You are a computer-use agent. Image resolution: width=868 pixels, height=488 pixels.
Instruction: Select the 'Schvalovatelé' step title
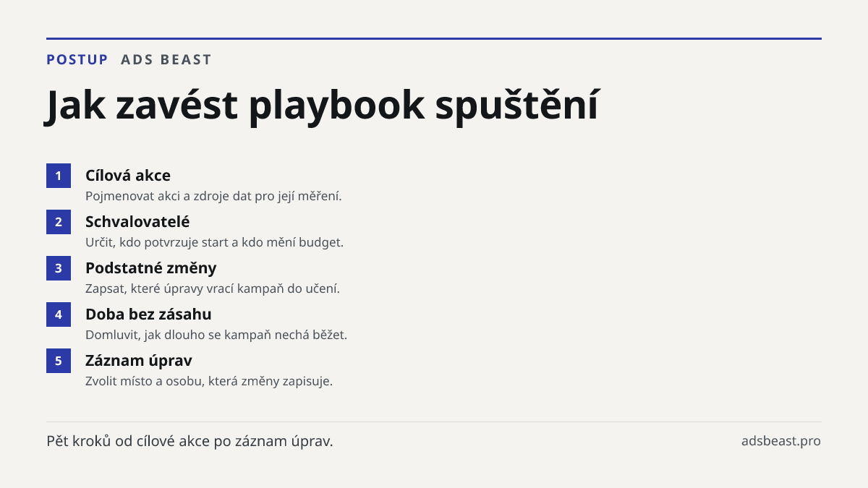pyautogui.click(x=137, y=222)
